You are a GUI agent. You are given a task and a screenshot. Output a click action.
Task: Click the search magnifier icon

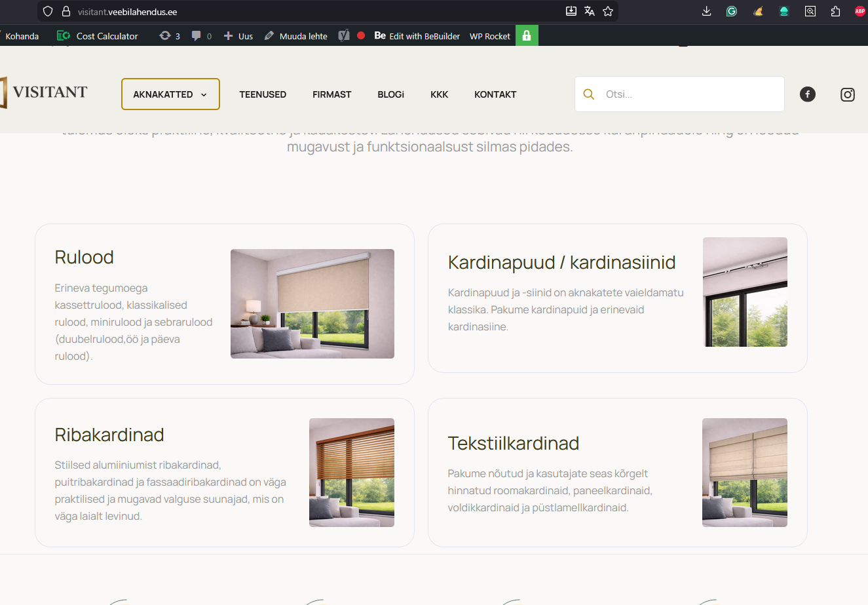[x=589, y=94]
